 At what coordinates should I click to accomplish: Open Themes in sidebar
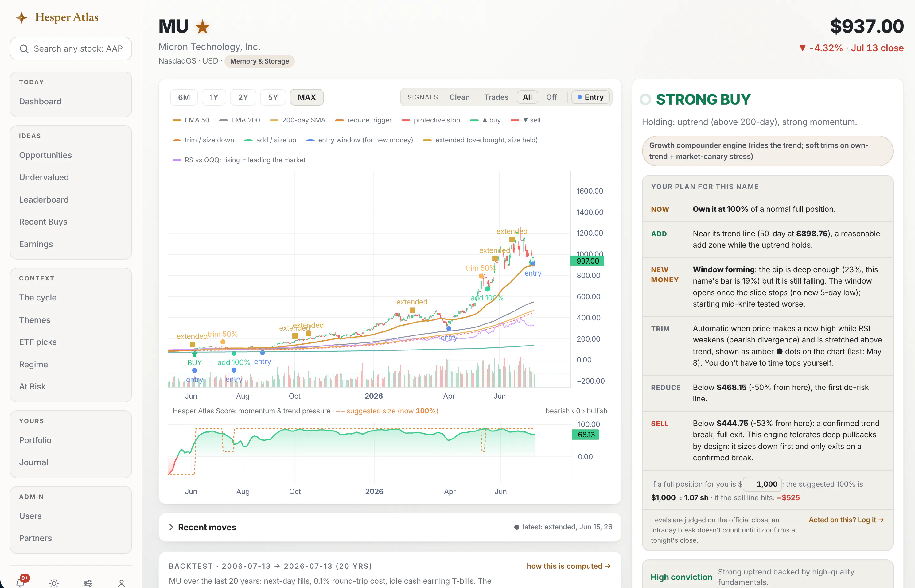point(35,320)
